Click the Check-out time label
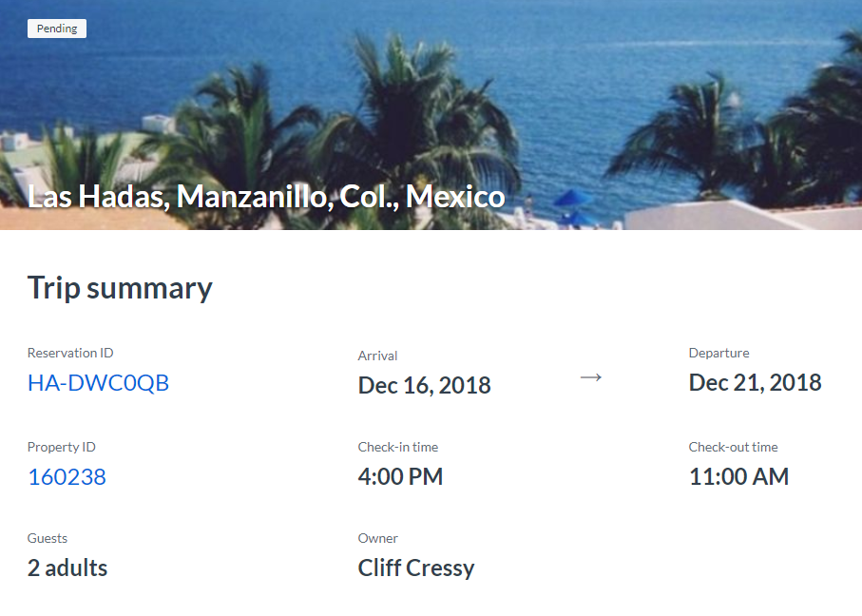The width and height of the screenshot is (862, 616). [733, 447]
